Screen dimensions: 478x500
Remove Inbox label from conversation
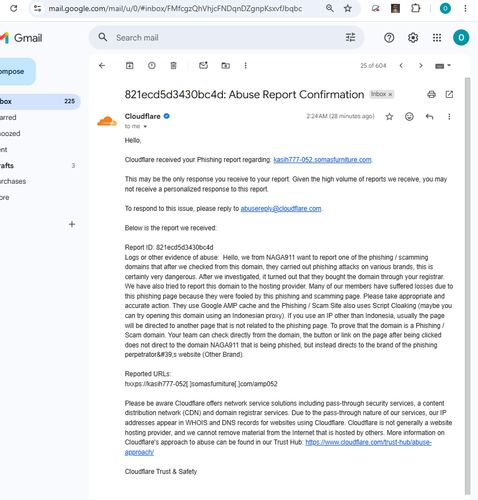click(x=390, y=94)
